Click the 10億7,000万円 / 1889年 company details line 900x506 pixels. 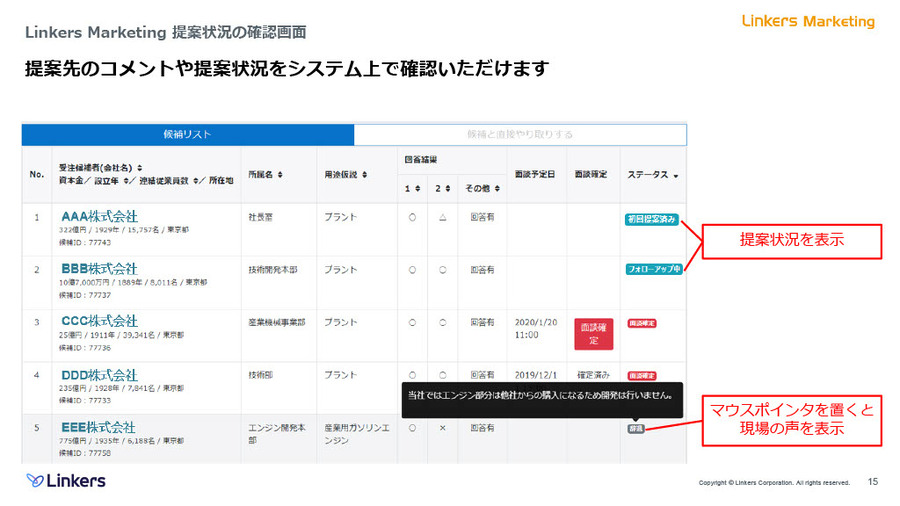[133, 283]
